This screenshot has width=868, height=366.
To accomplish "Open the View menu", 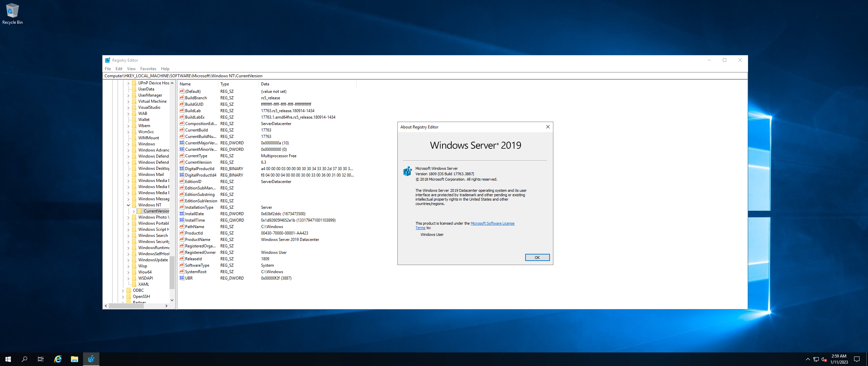I will coord(131,68).
